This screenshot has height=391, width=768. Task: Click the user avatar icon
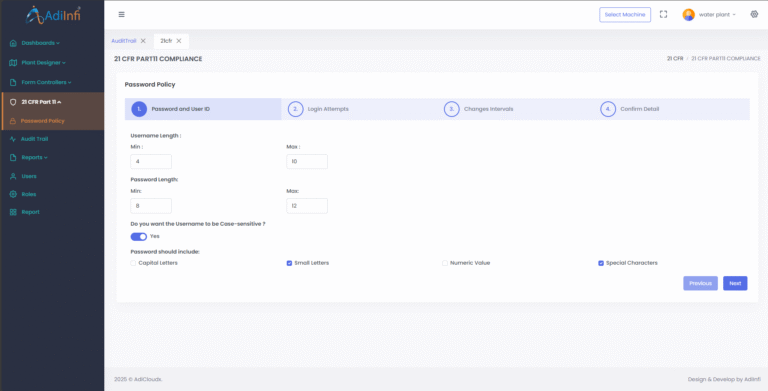689,15
